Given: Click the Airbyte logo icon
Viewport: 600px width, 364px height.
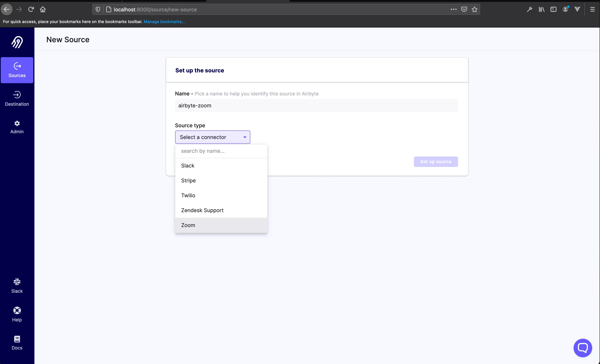Looking at the screenshot, I should (17, 42).
